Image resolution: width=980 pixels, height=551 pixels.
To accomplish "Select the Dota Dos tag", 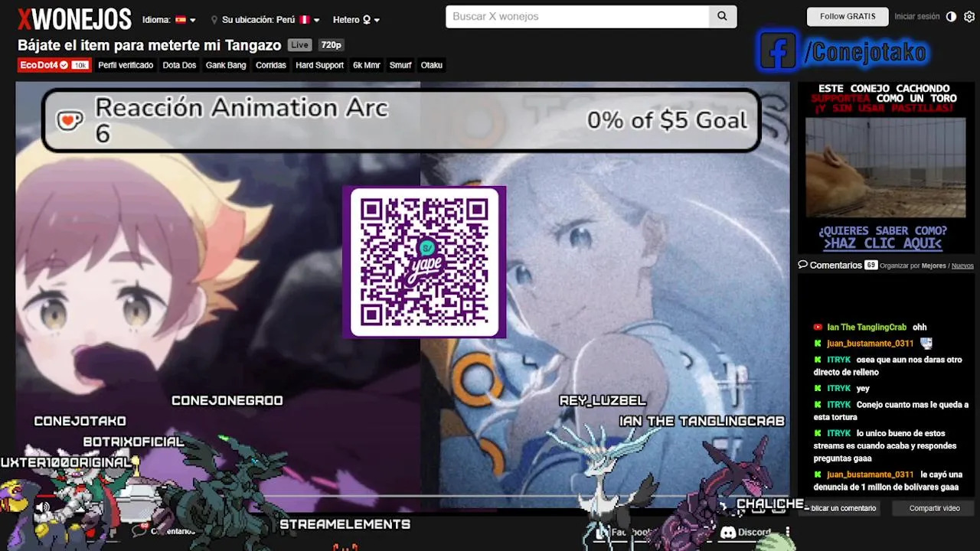I will click(x=179, y=65).
